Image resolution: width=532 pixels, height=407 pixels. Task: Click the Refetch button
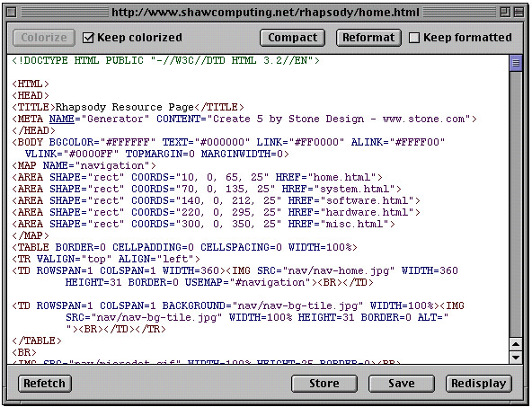(44, 384)
